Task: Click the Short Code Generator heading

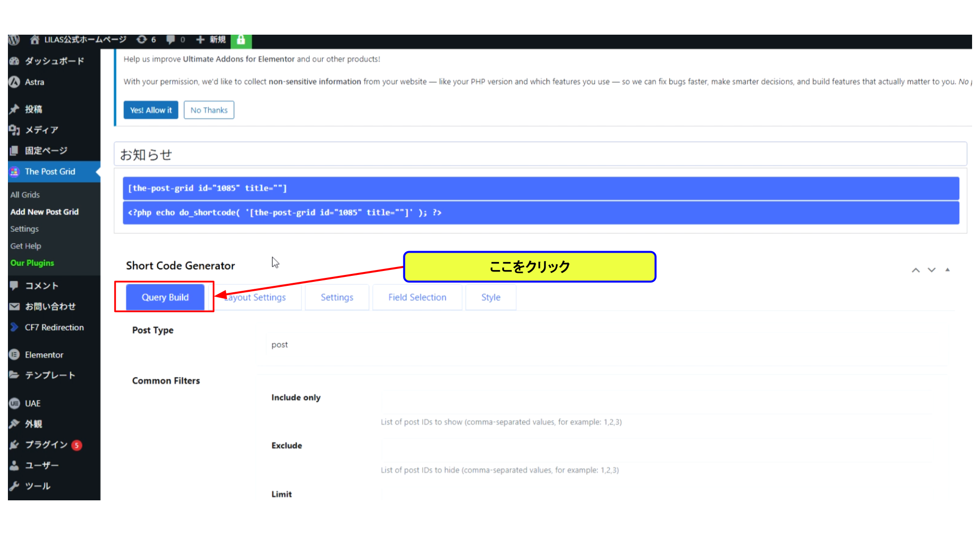Action: [x=180, y=266]
